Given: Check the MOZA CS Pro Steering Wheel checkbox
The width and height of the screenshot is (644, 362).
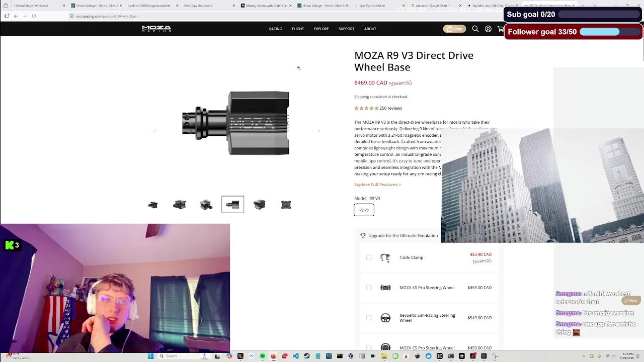Looking at the screenshot, I should [x=369, y=347].
